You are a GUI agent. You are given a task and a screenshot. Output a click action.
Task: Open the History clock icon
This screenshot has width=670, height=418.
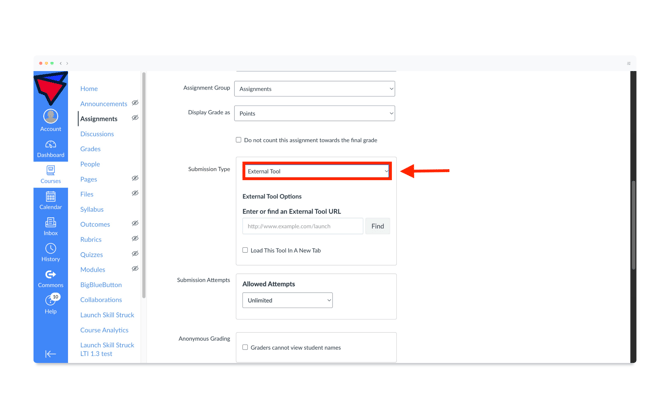[50, 248]
